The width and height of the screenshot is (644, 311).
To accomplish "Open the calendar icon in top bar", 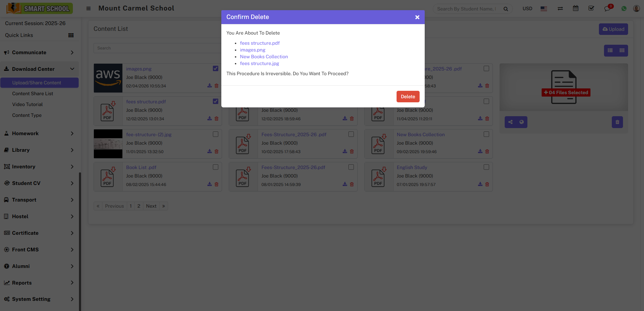I will (x=576, y=8).
